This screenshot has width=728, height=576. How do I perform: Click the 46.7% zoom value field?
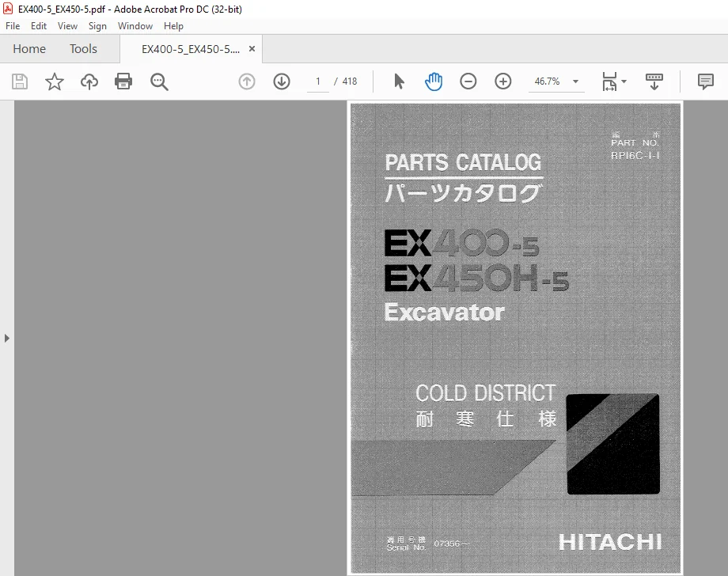(x=548, y=81)
